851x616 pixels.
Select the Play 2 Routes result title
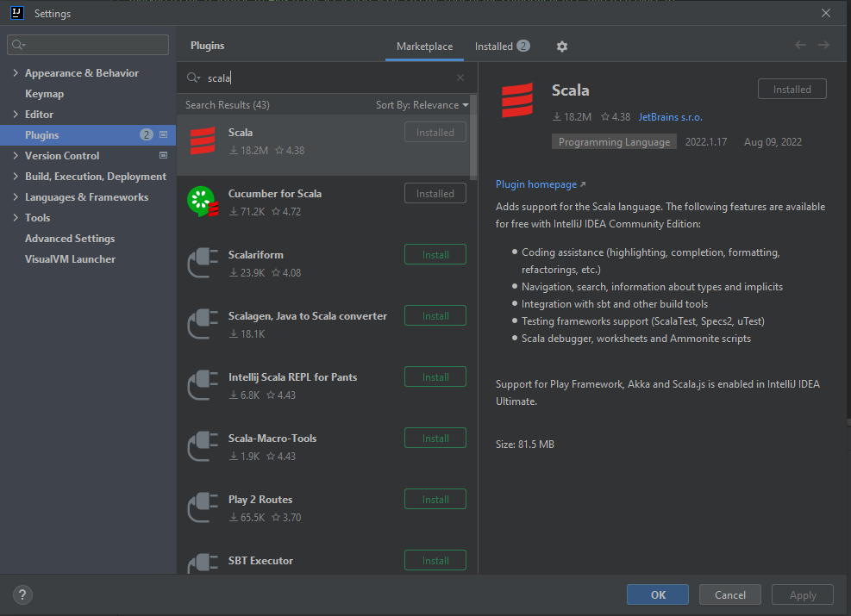[x=260, y=500]
